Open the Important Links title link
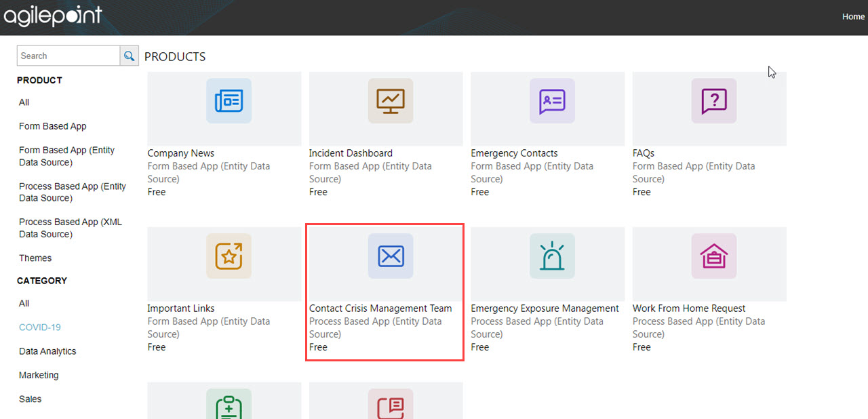The height and width of the screenshot is (419, 868). 181,308
